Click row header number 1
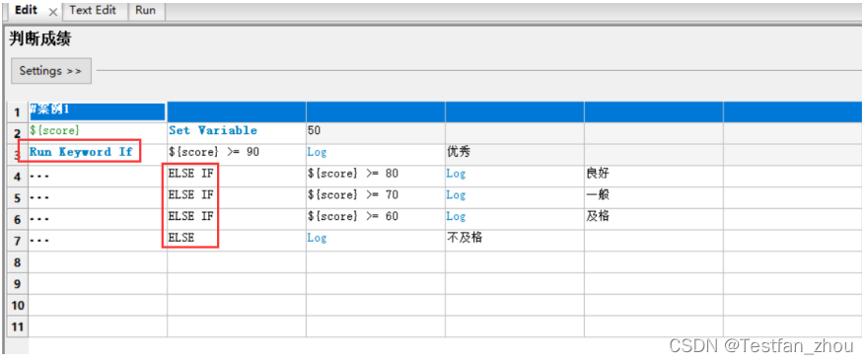The height and width of the screenshot is (364, 868). coord(17,111)
